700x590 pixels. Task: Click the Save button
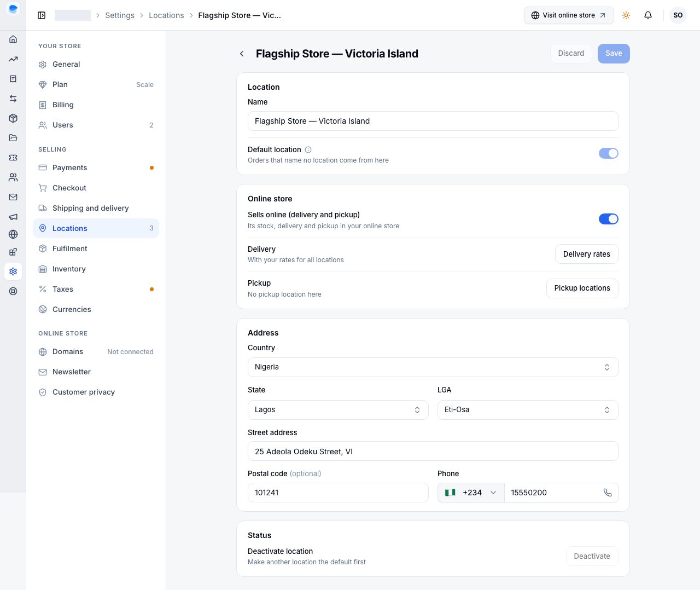click(614, 54)
